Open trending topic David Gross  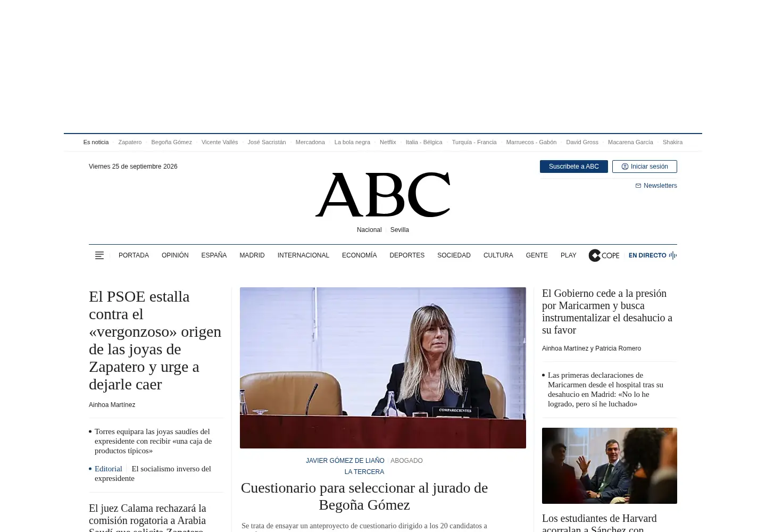(582, 142)
